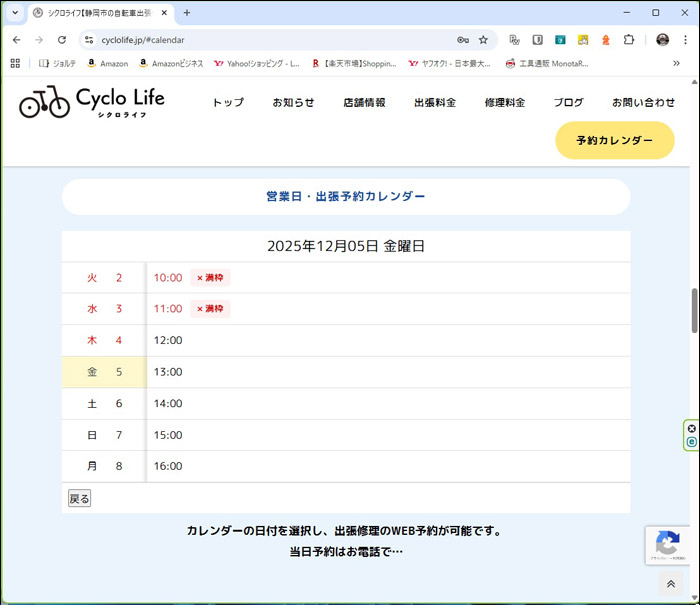The height and width of the screenshot is (605, 700).
Task: Bookmark this page with the star icon
Action: (483, 40)
